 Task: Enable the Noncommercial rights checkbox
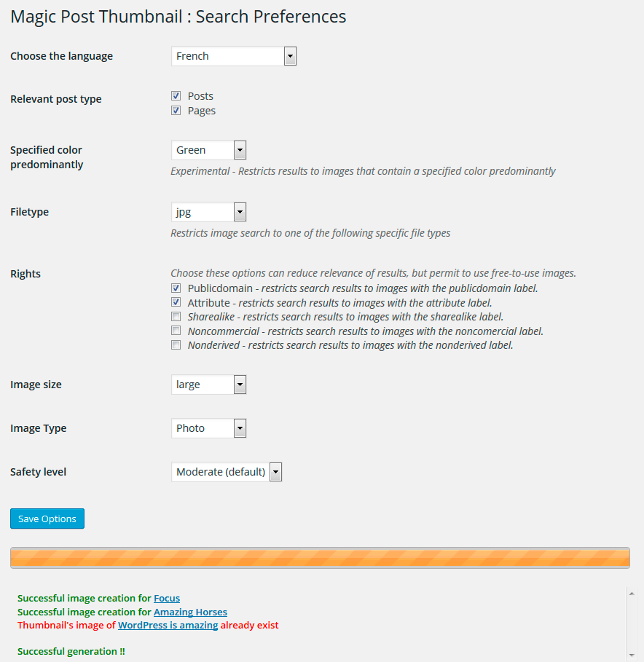(176, 331)
